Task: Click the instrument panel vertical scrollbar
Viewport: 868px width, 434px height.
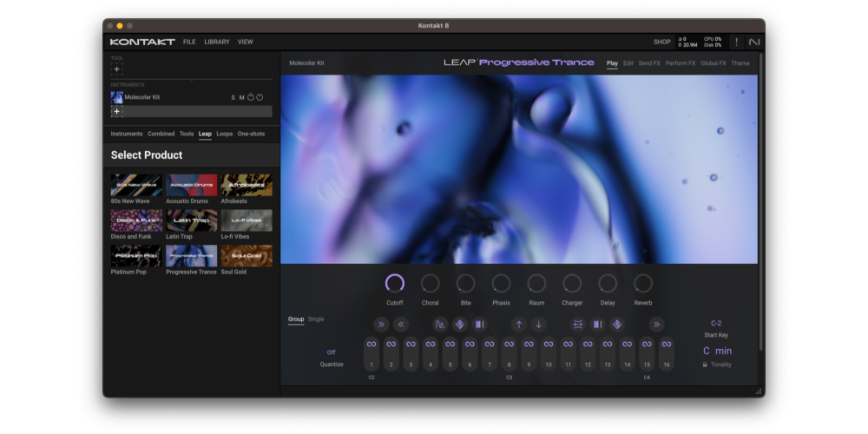Action: (761, 202)
